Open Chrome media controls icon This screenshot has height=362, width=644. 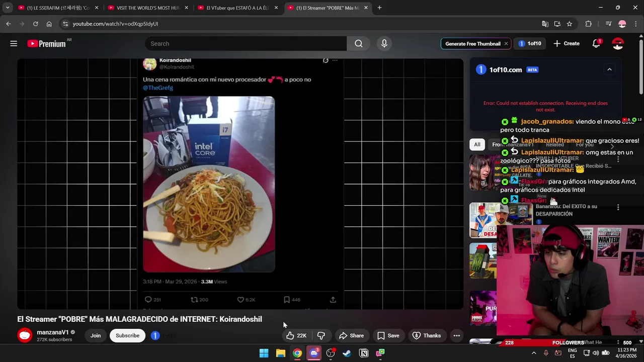pos(609,24)
